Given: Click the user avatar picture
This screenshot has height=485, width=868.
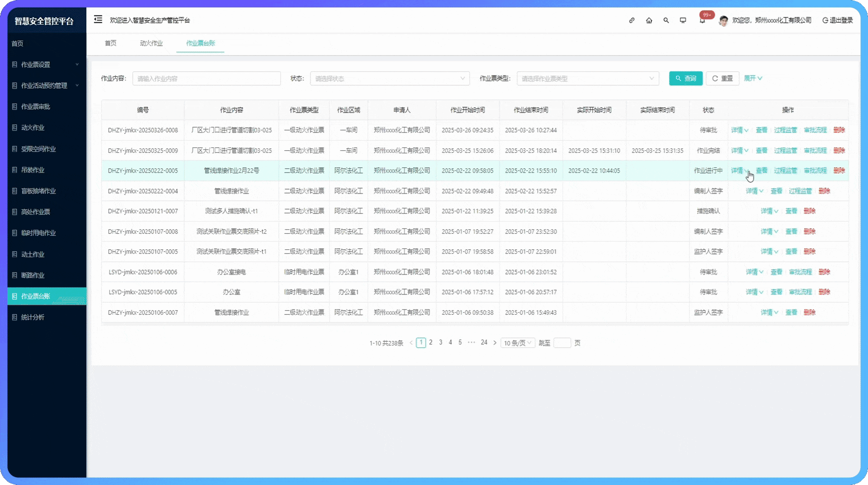Looking at the screenshot, I should pyautogui.click(x=723, y=20).
